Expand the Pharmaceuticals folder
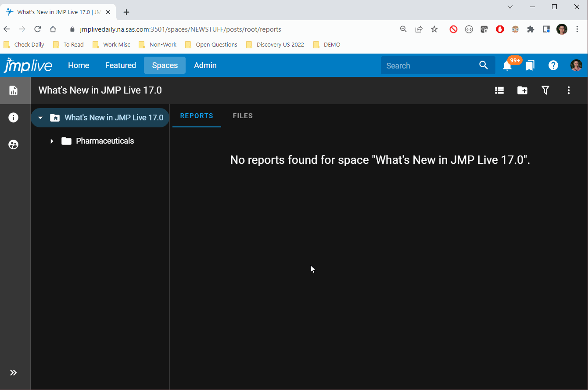Viewport: 588px width, 390px height. 51,141
